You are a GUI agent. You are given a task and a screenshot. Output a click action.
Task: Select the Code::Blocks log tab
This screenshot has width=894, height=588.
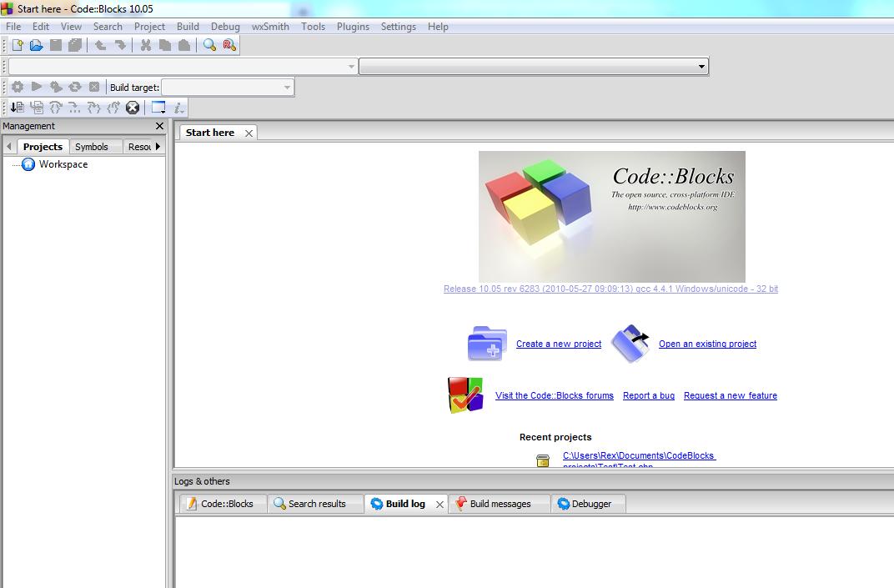point(223,504)
